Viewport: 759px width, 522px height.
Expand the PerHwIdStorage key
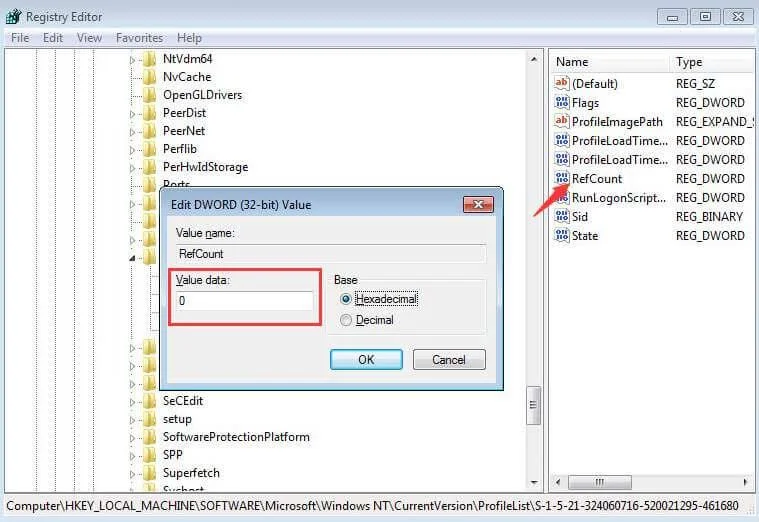[x=132, y=168]
